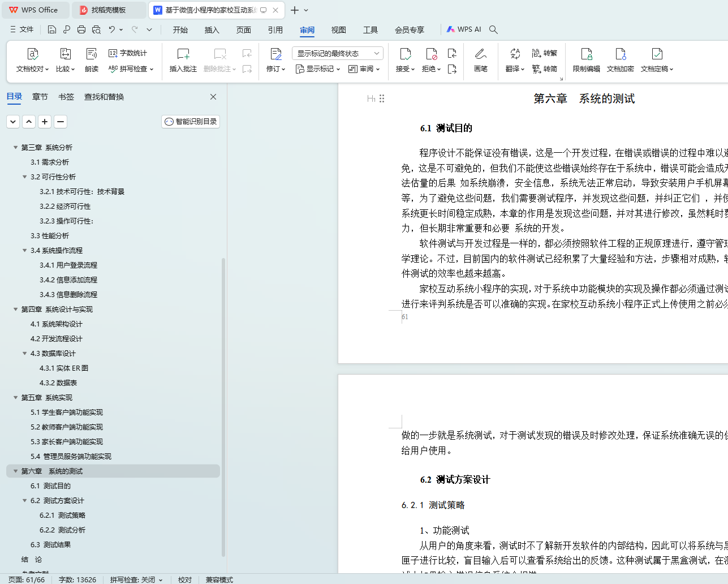Click outline item 3.1 需求分析
This screenshot has height=584, width=728.
point(50,162)
